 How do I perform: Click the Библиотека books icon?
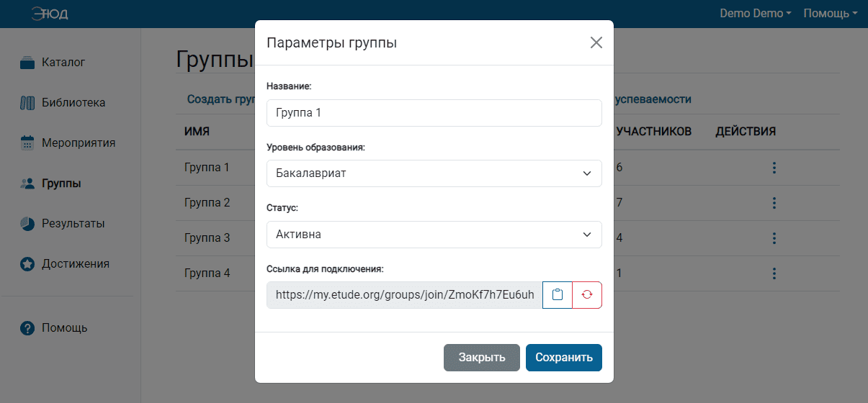coord(27,103)
